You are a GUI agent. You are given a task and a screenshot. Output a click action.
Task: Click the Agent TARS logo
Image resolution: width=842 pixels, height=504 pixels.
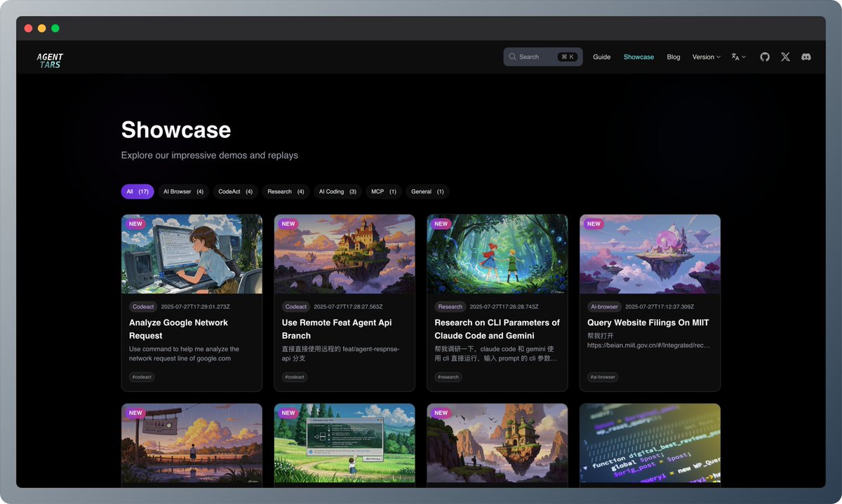(50, 61)
